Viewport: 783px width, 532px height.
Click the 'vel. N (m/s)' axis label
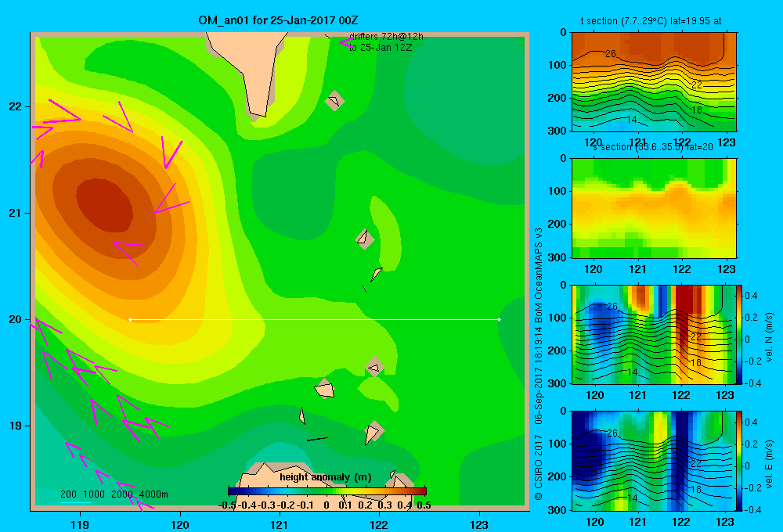point(769,337)
